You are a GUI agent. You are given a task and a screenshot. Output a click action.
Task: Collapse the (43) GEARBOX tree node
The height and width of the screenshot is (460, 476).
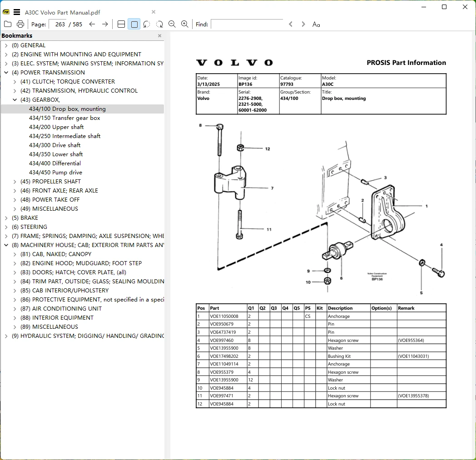[x=15, y=99]
